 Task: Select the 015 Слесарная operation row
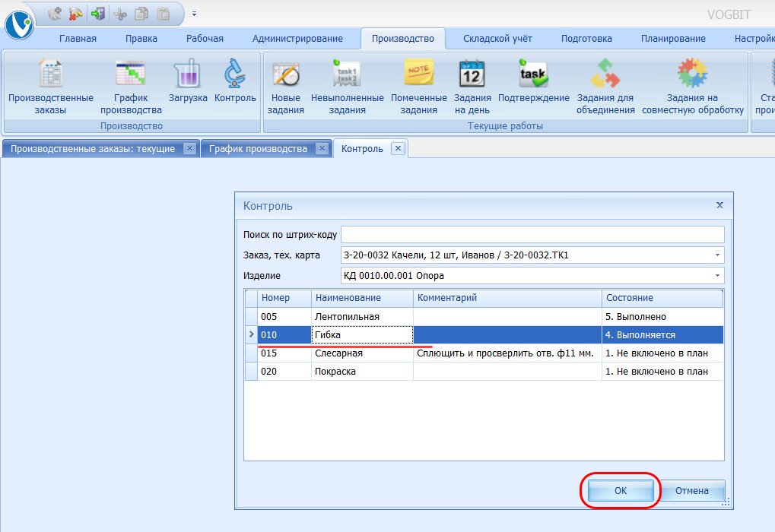coord(456,353)
